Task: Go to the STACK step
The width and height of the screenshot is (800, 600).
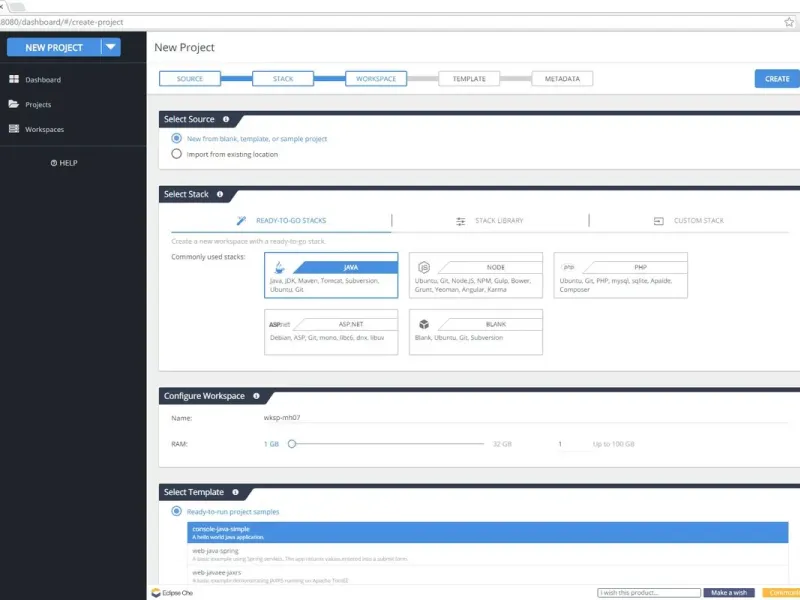Action: tap(283, 79)
